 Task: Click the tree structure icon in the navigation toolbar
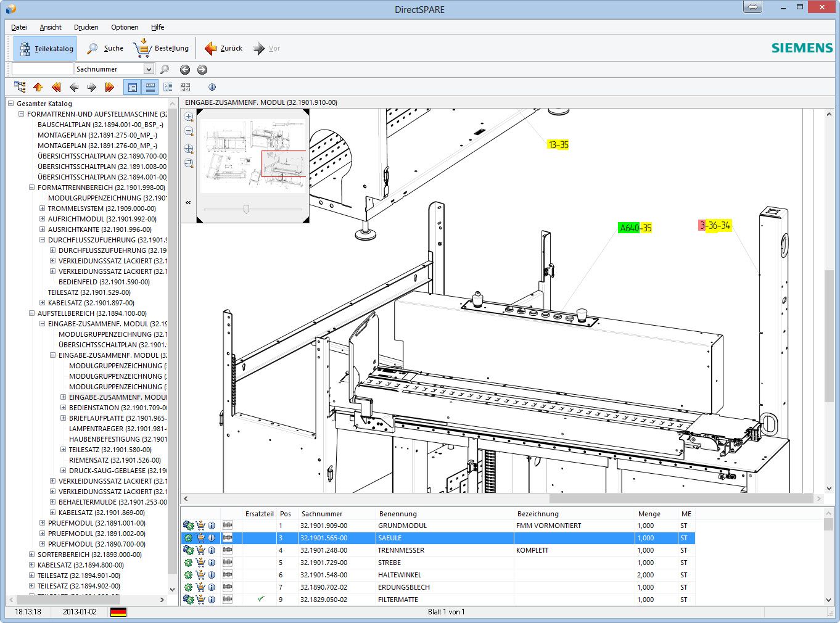click(20, 87)
